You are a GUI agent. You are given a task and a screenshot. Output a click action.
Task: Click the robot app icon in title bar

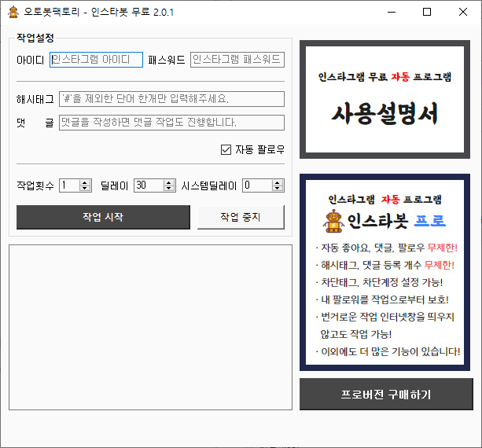(x=13, y=12)
